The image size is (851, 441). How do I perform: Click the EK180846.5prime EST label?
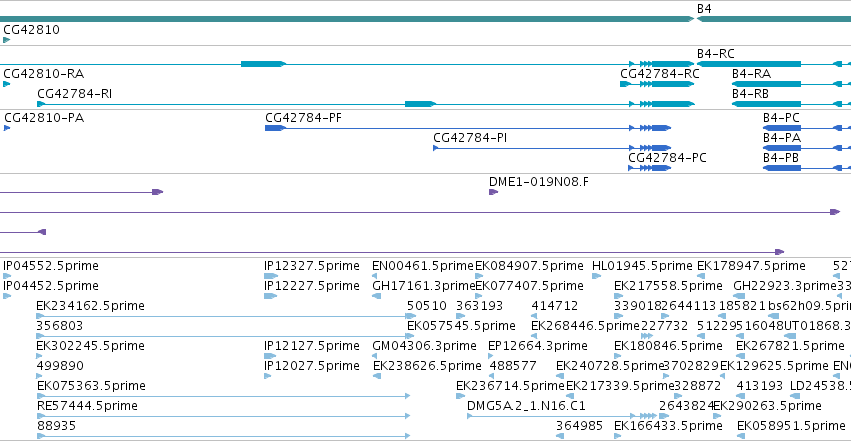click(668, 346)
